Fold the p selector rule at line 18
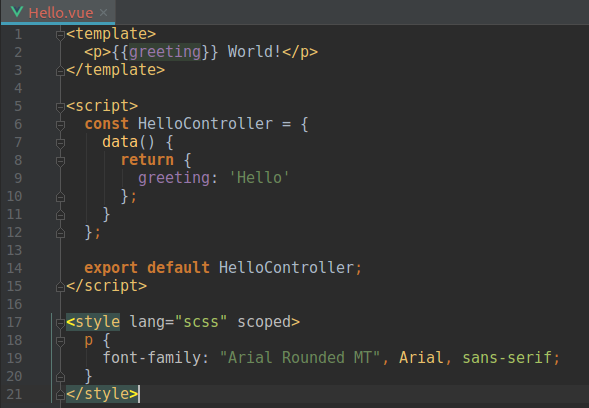This screenshot has width=589, height=408. (x=60, y=341)
